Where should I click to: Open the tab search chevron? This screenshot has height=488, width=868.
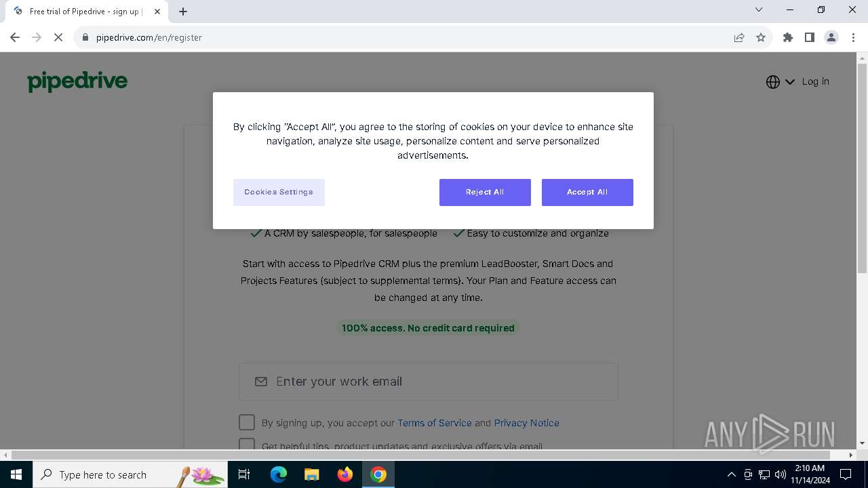(x=759, y=9)
